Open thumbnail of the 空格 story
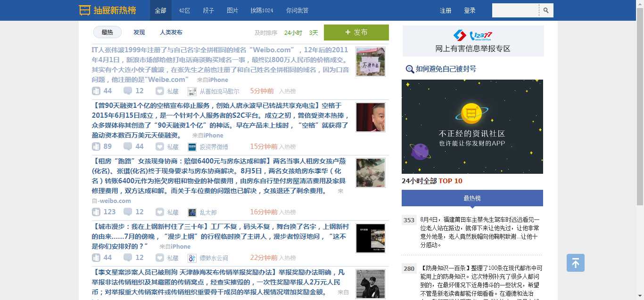This screenshot has width=644, height=300. 371,117
